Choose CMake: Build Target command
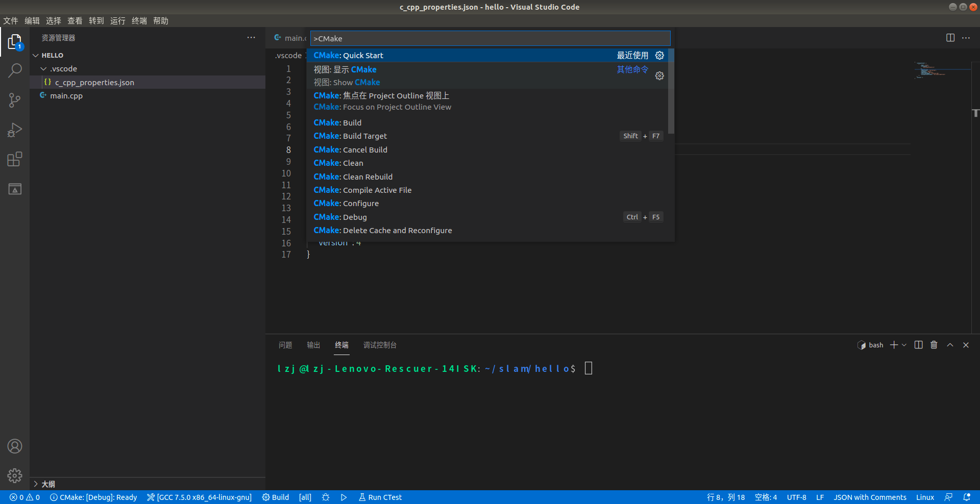This screenshot has height=504, width=980. (x=487, y=136)
